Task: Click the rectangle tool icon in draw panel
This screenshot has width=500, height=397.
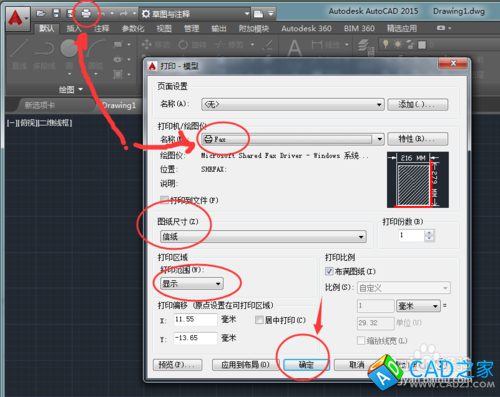Action: (x=118, y=44)
